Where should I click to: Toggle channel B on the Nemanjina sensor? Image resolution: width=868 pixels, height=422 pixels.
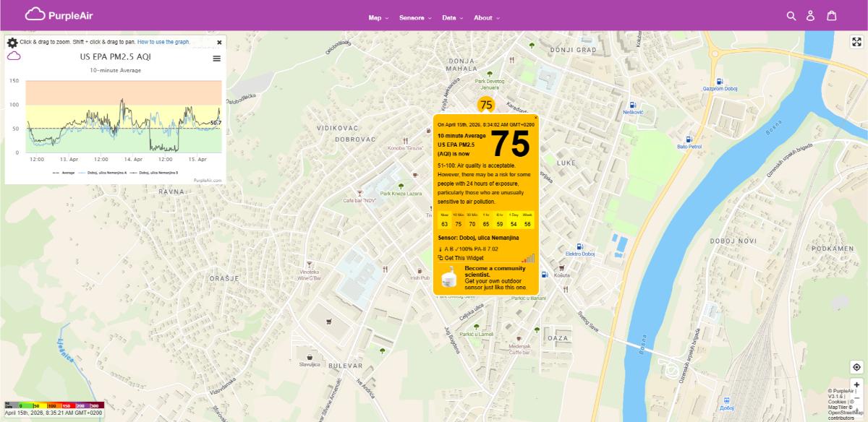pos(450,248)
